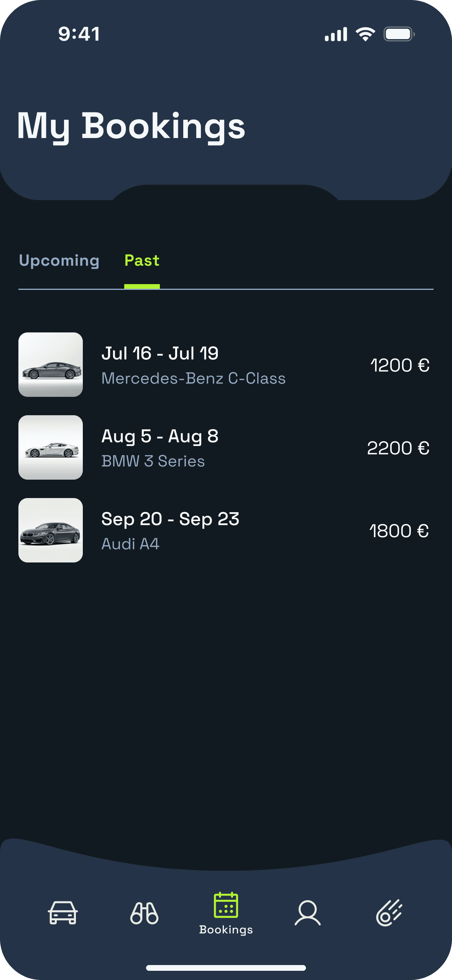Tap the binoculars explore icon
Image resolution: width=452 pixels, height=980 pixels.
pos(144,913)
